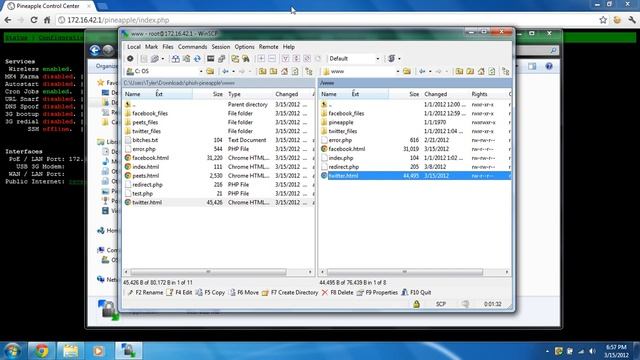Open the Commands menu
Image resolution: width=640 pixels, height=360 pixels.
tap(192, 47)
